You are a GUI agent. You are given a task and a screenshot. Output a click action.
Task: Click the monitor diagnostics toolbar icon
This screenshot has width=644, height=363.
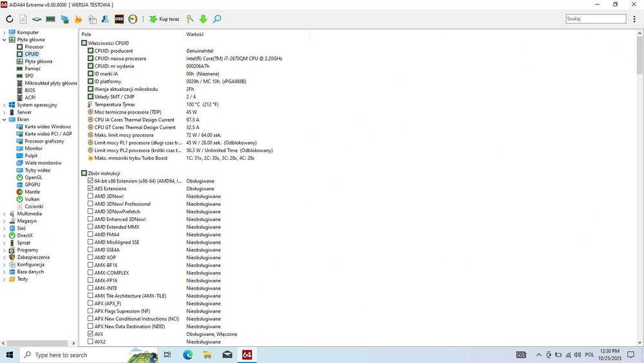point(64,19)
